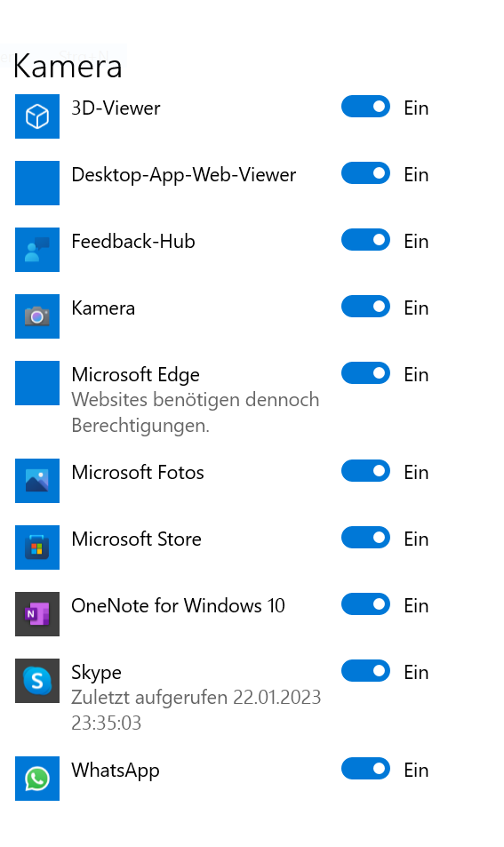Turn off the Skype camera toggle
Screen dimensions: 504x847
click(365, 671)
